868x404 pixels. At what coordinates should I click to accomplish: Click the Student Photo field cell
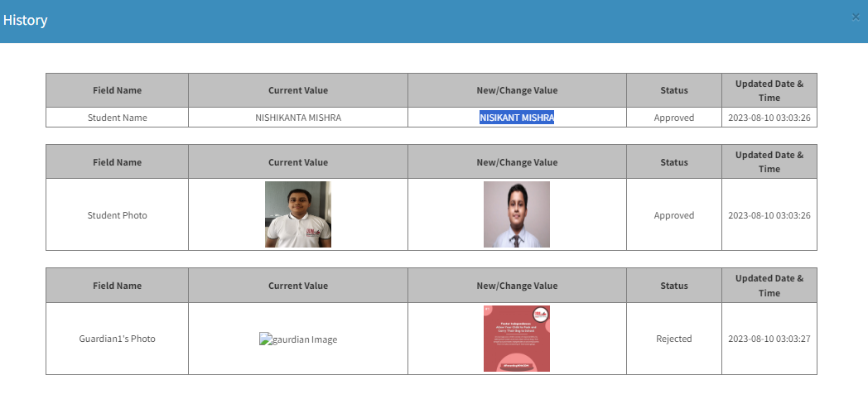click(117, 215)
